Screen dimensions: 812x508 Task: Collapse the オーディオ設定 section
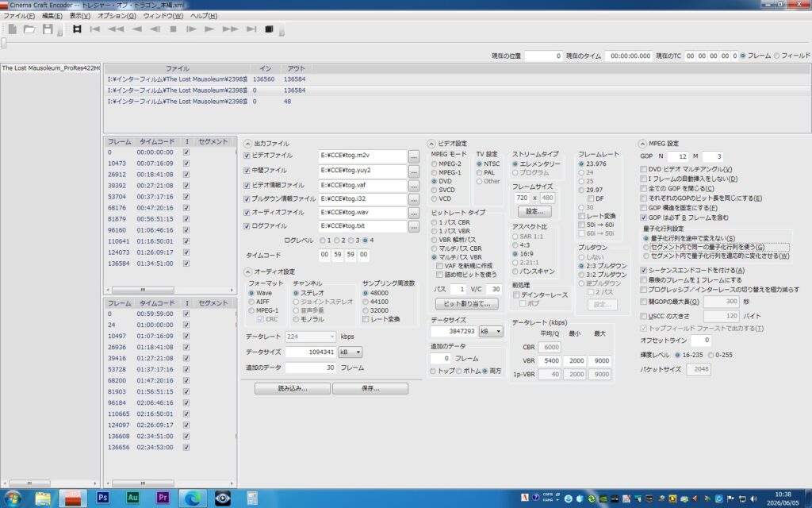click(248, 271)
